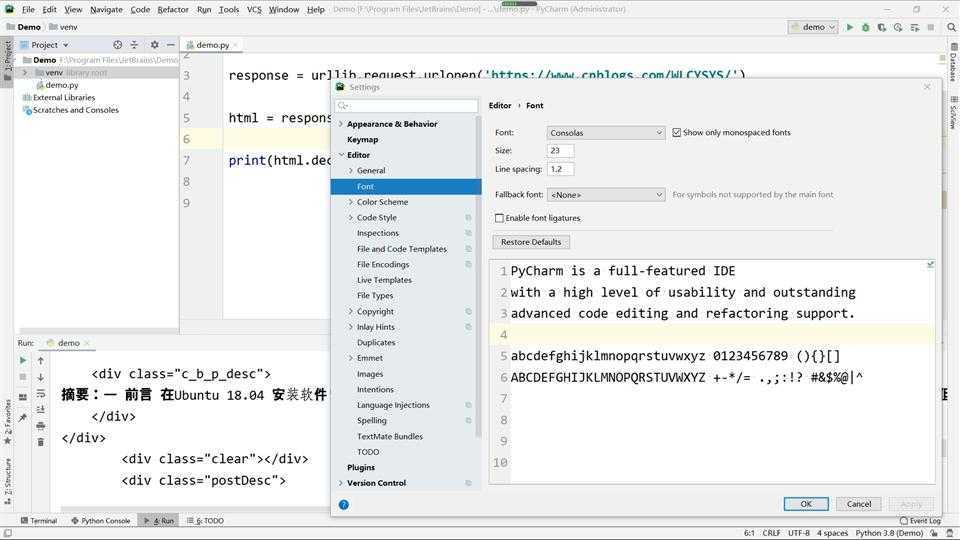This screenshot has width=960, height=540.
Task: Select Color Scheme in settings tree
Action: (x=382, y=202)
